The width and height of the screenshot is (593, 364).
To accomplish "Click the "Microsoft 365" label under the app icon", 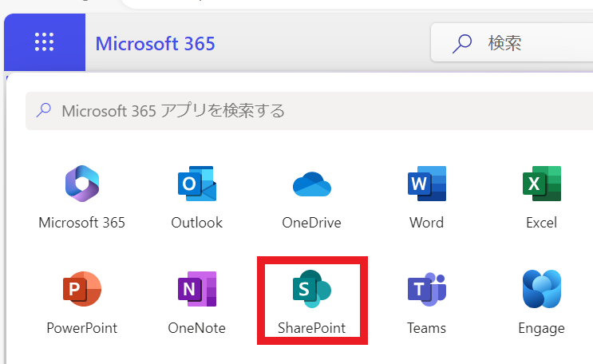I will 81,223.
